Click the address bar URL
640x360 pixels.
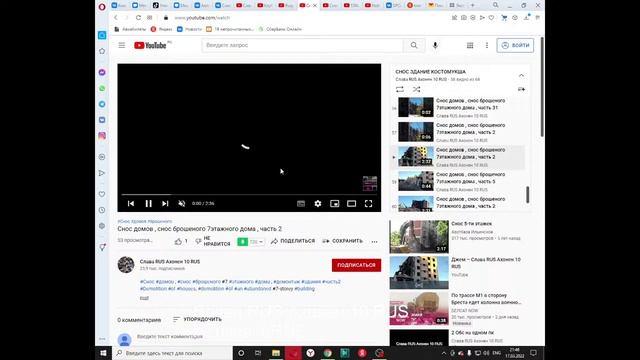tap(202, 18)
